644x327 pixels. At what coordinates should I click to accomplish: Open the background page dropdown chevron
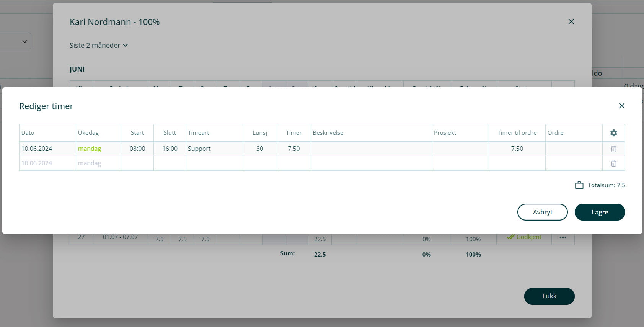tap(24, 41)
